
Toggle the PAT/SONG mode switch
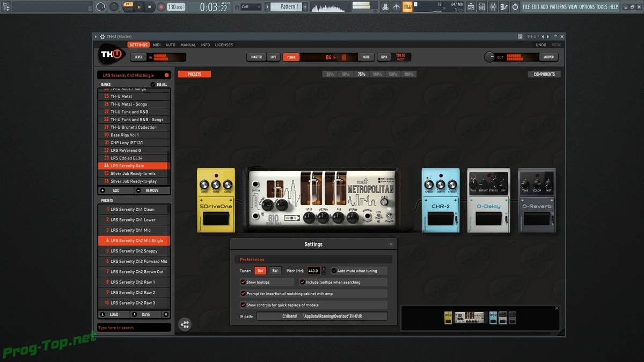tap(128, 7)
